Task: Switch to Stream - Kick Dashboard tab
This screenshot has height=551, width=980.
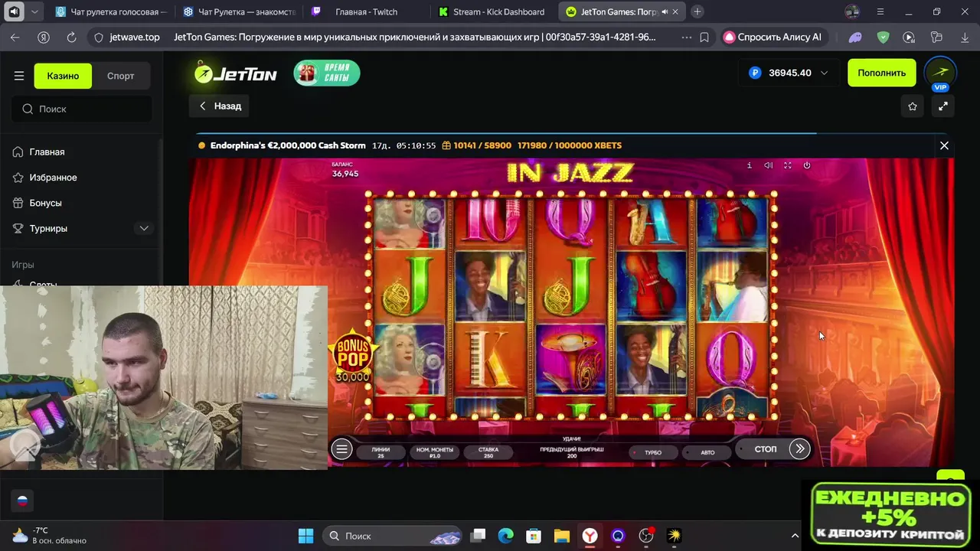Action: 495,11
